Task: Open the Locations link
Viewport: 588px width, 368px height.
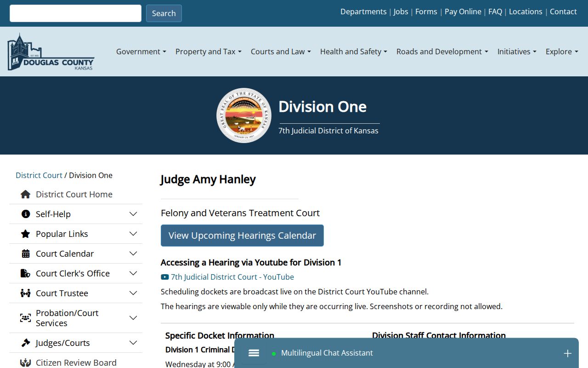Action: pyautogui.click(x=526, y=11)
